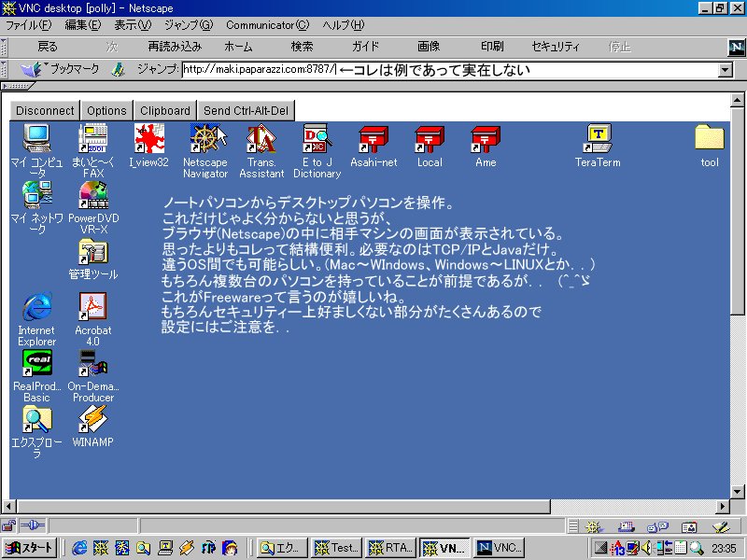The height and width of the screenshot is (560, 747).
Task: Click the bookmark location icon beside ジャンプ
Action: 118,69
